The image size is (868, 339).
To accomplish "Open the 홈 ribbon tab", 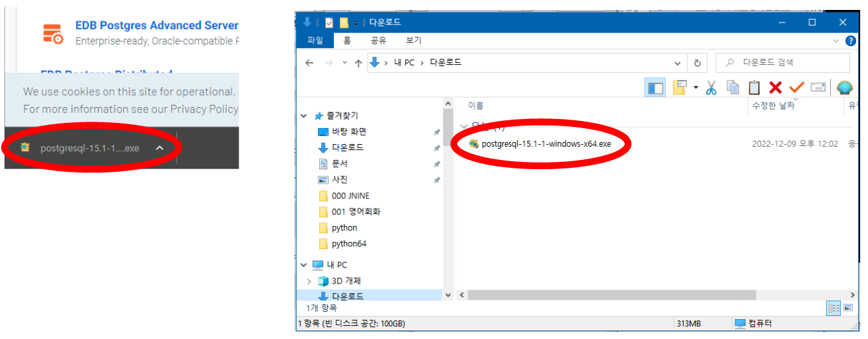I will pyautogui.click(x=347, y=40).
